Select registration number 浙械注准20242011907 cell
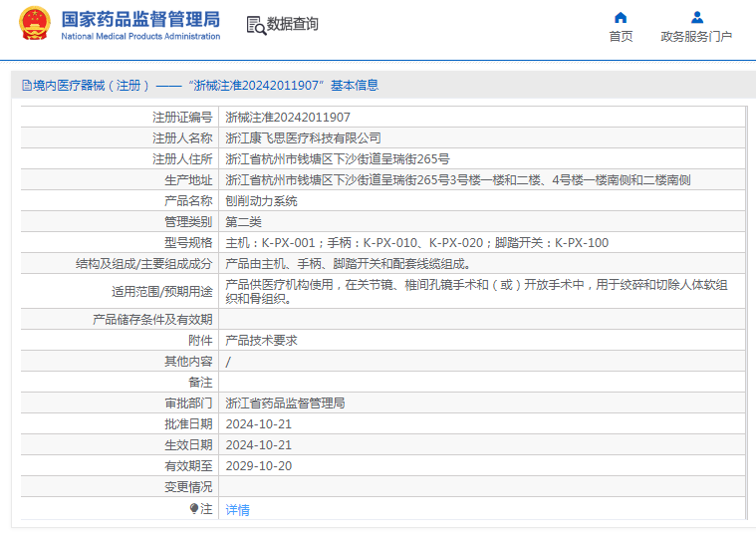The width and height of the screenshot is (756, 536). coord(288,118)
